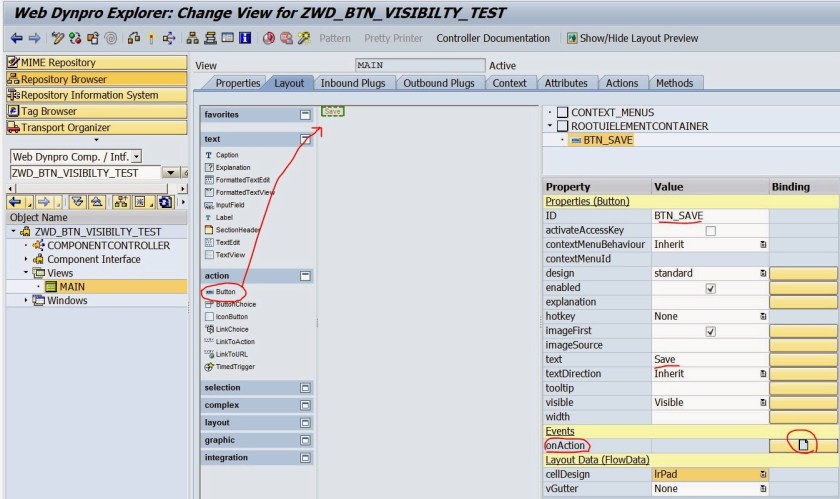
Task: Open the vGutter dropdown
Action: pyautogui.click(x=763, y=489)
